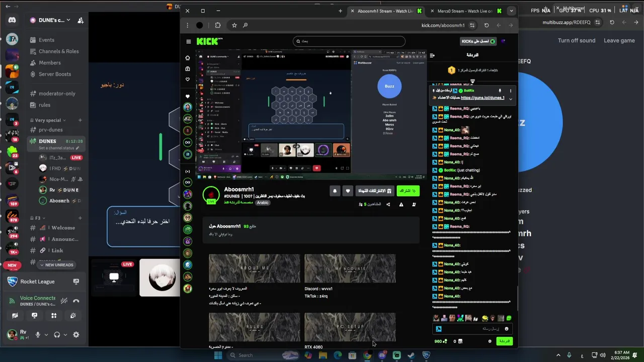Open Discord soundboard icon
Image resolution: width=644 pixels, height=362 pixels.
point(73,316)
